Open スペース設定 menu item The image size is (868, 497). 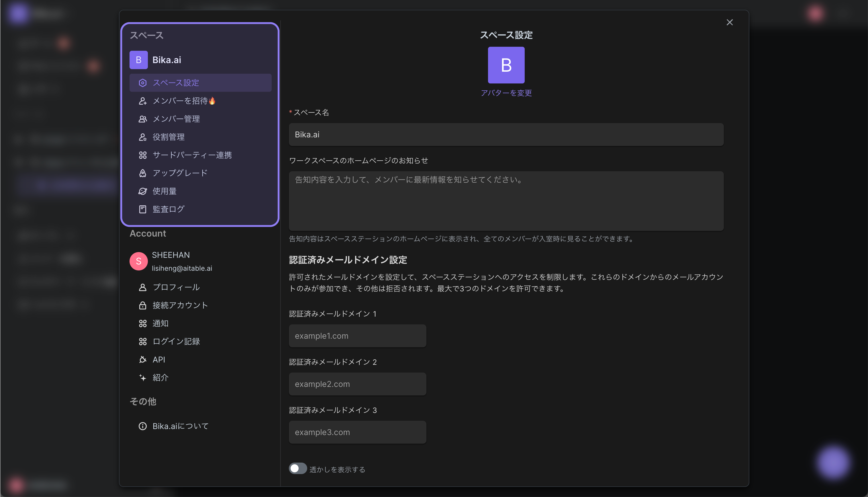click(x=201, y=83)
